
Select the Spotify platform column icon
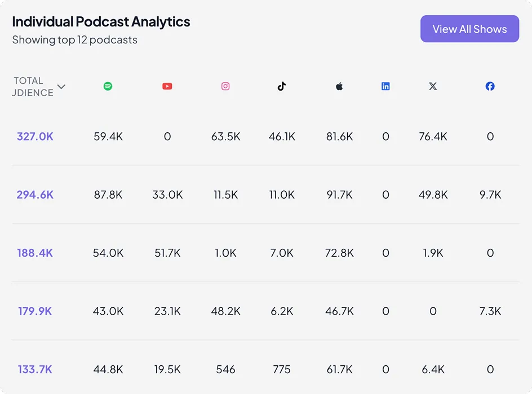click(108, 86)
